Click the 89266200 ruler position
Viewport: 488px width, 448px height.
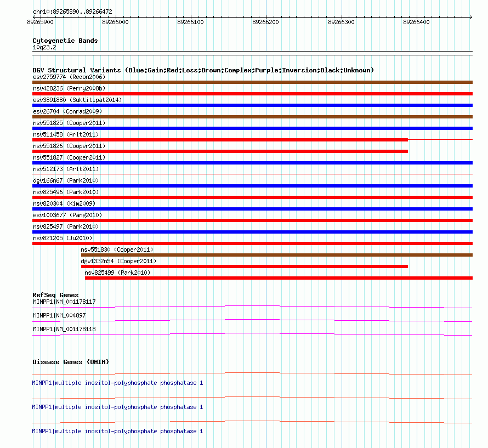pyautogui.click(x=266, y=22)
